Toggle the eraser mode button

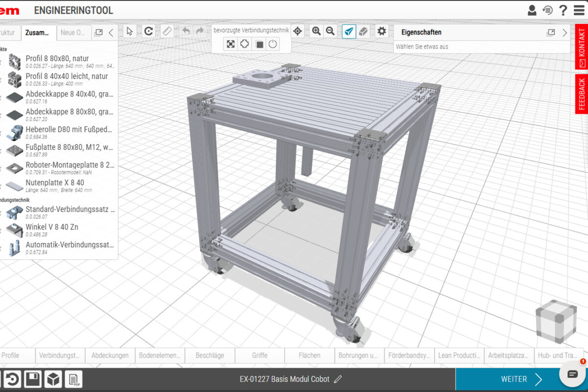pyautogui.click(x=363, y=31)
